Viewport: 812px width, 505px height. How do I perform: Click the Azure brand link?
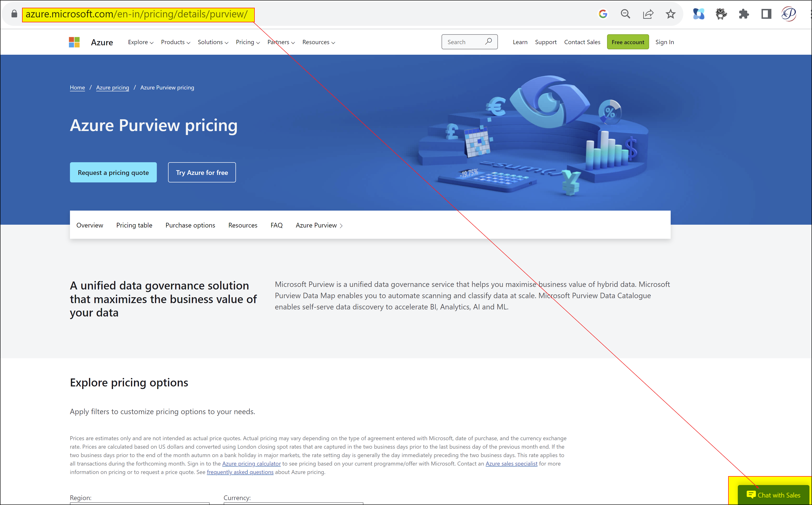pos(102,42)
